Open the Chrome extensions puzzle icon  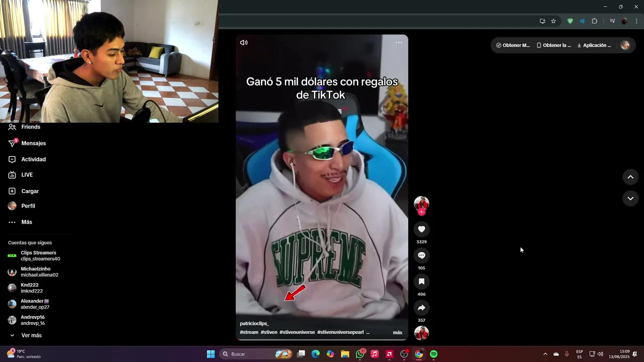coord(595,21)
